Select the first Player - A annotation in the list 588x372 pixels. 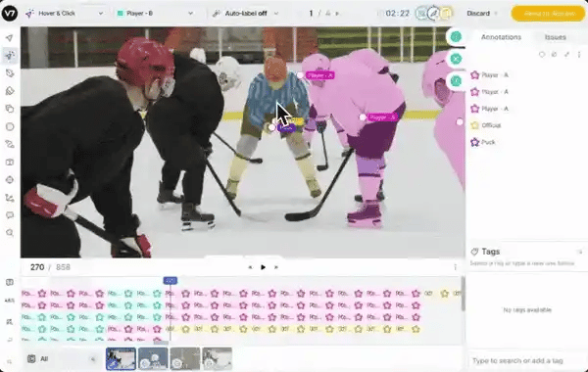click(x=489, y=75)
